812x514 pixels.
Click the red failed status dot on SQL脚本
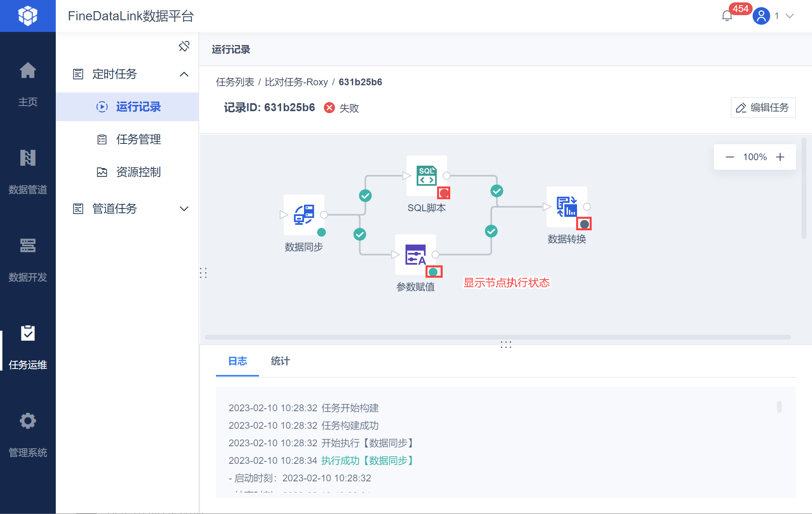444,193
